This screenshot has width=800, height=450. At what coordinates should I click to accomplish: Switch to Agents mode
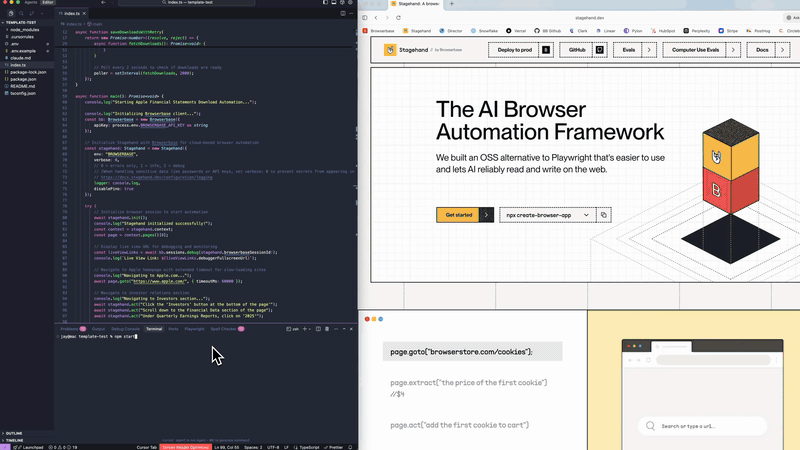point(30,3)
